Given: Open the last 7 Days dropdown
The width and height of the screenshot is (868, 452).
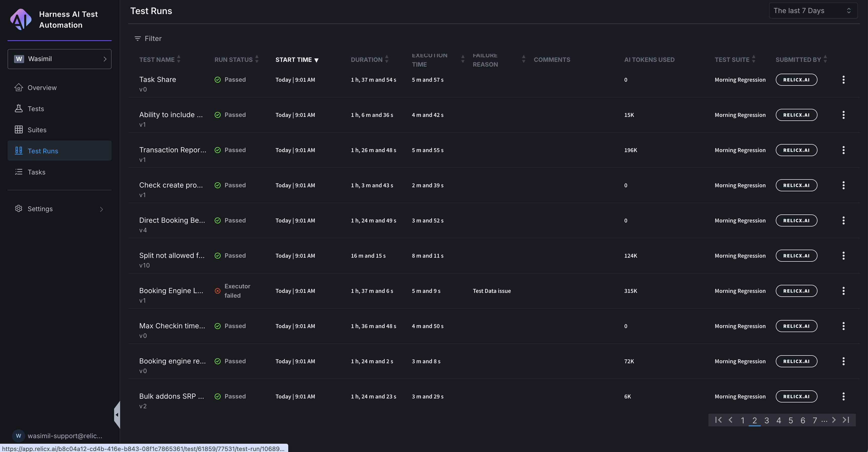Looking at the screenshot, I should [812, 11].
